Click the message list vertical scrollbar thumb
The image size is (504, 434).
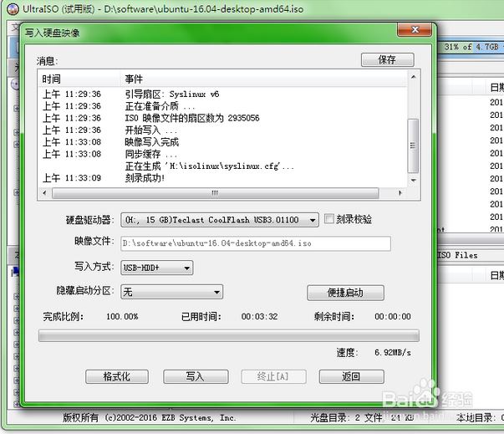pyautogui.click(x=413, y=146)
